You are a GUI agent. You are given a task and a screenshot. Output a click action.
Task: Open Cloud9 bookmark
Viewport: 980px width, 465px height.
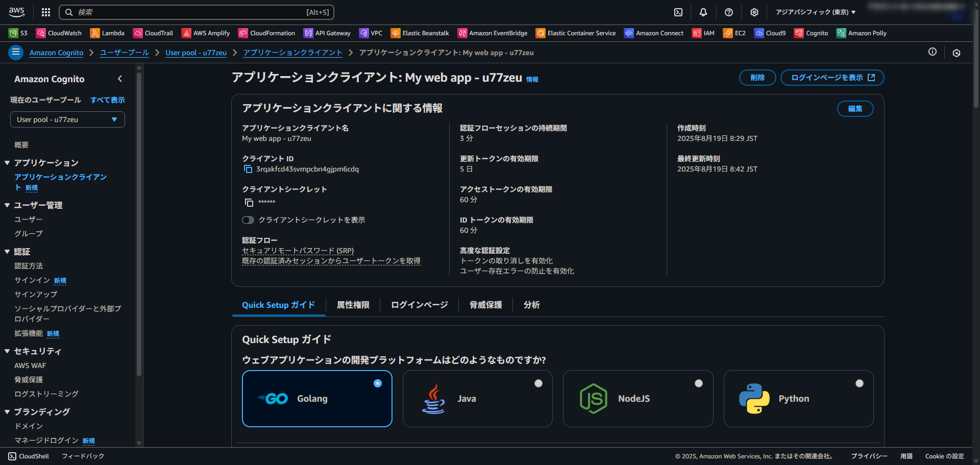tap(770, 33)
